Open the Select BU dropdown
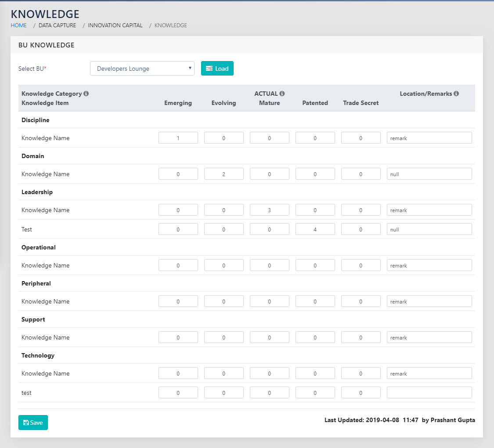 (x=142, y=69)
